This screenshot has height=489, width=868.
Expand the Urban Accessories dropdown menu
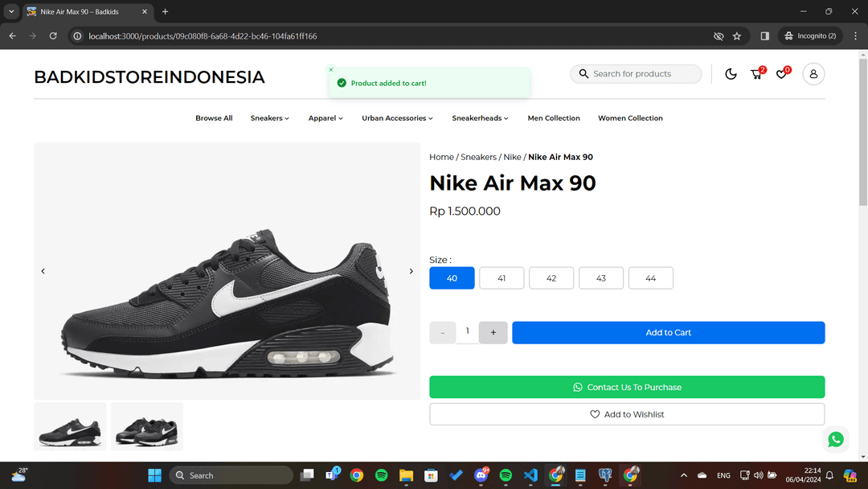pos(398,118)
